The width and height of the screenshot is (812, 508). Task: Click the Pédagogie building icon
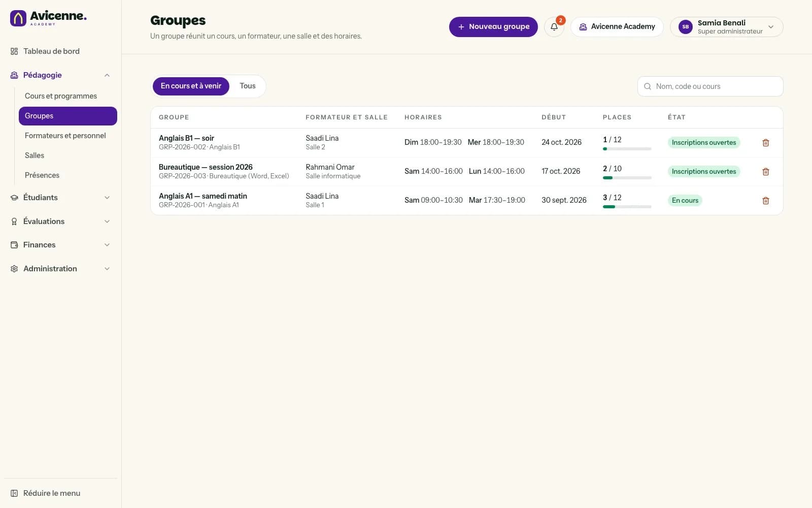(x=14, y=75)
